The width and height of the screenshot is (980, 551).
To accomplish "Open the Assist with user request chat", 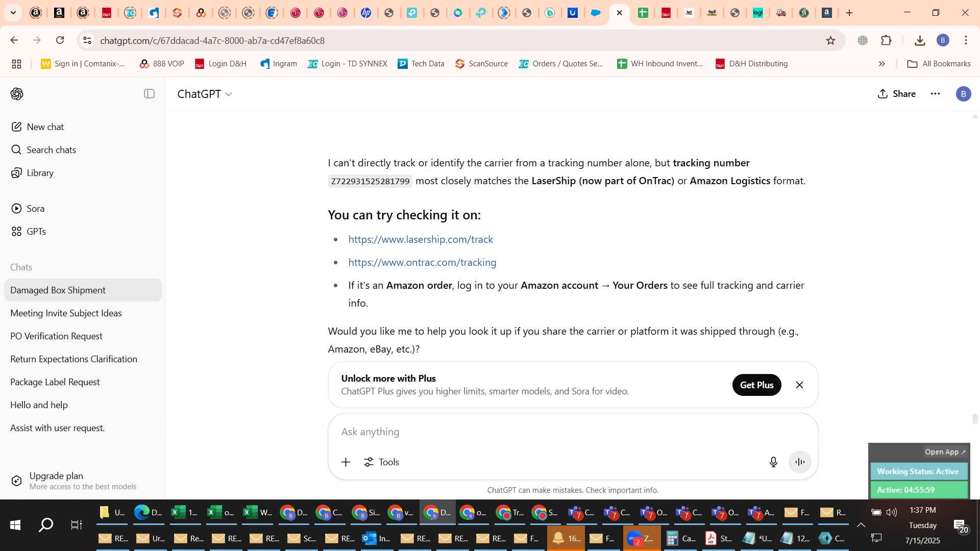I will 83,428.
